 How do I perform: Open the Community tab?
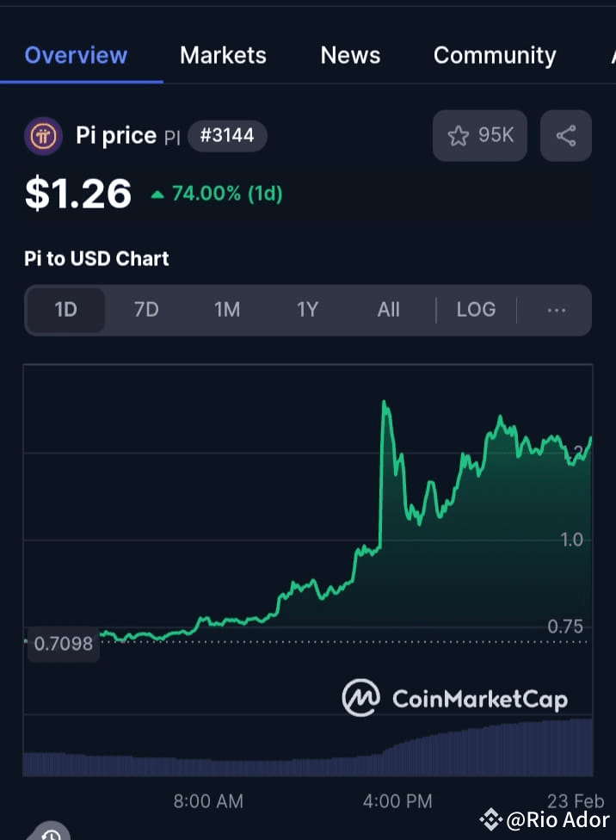(495, 55)
